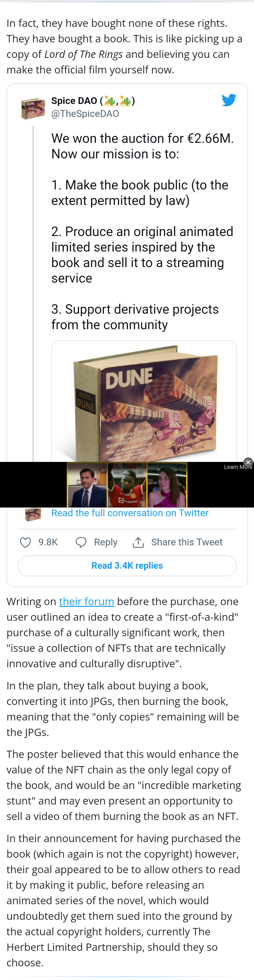This screenshot has width=254, height=980.
Task: Click the woman in pink ad thumbnail
Action: (167, 485)
